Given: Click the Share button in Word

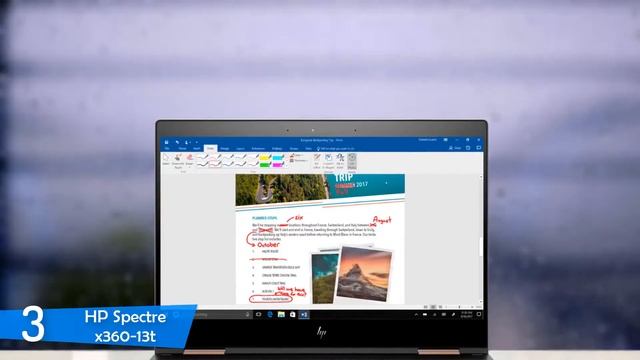Looking at the screenshot, I should [x=455, y=148].
